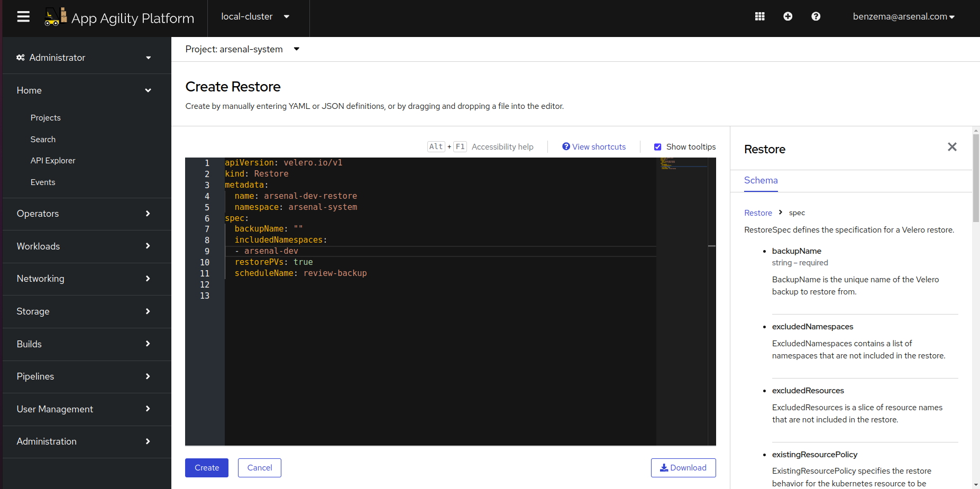980x489 pixels.
Task: Select the Schema tab
Action: (761, 180)
